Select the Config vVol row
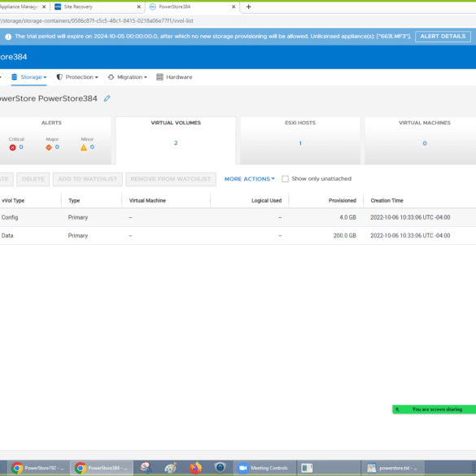The image size is (476, 476). 238,217
